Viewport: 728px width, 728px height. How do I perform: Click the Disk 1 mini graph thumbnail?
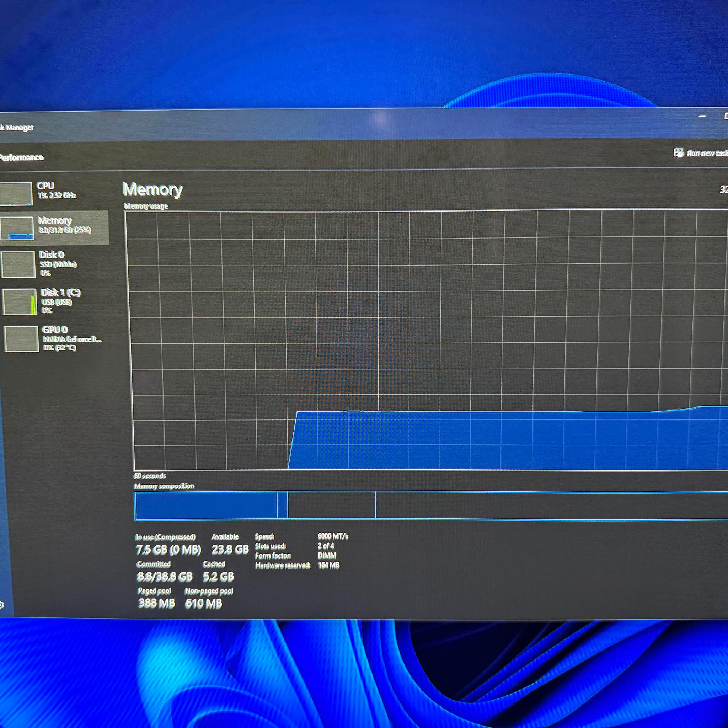pos(20,301)
